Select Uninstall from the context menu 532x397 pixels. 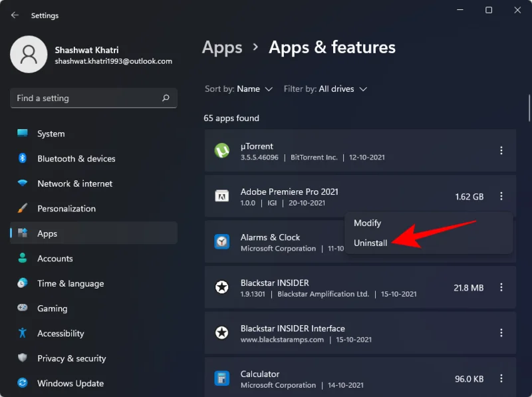tap(370, 243)
